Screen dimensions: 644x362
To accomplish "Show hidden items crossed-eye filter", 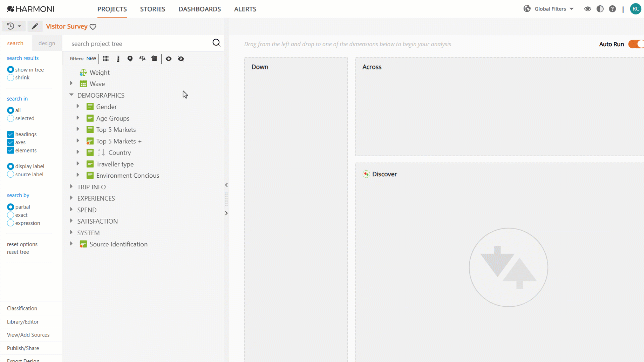I will 181,59.
